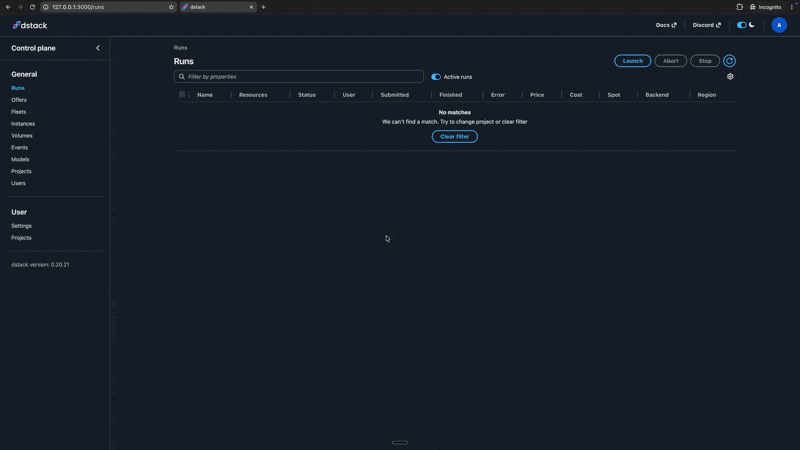The image size is (800, 450).
Task: Refresh the runs list
Action: pyautogui.click(x=729, y=61)
